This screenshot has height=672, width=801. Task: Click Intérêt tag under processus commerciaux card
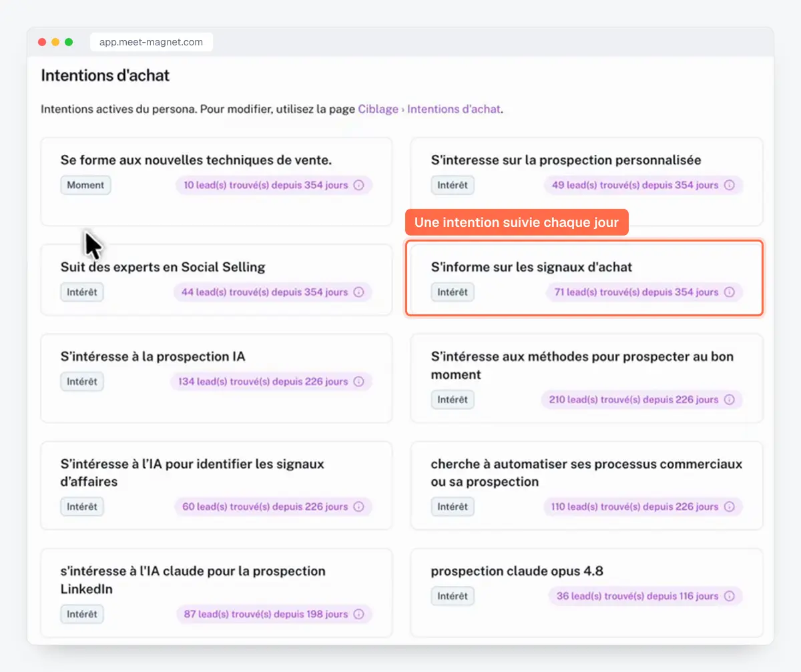pos(453,507)
